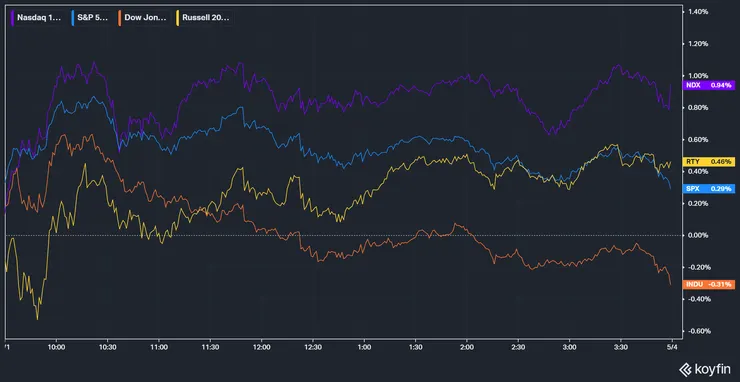Screen dimensions: 740x382
Task: Click the 12:30 time axis label
Action: [x=313, y=347]
